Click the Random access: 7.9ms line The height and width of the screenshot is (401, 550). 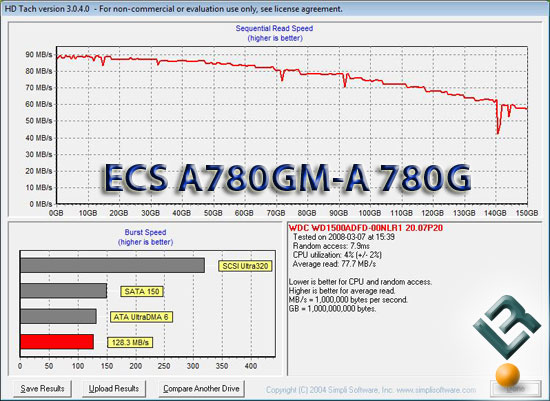[x=331, y=246]
